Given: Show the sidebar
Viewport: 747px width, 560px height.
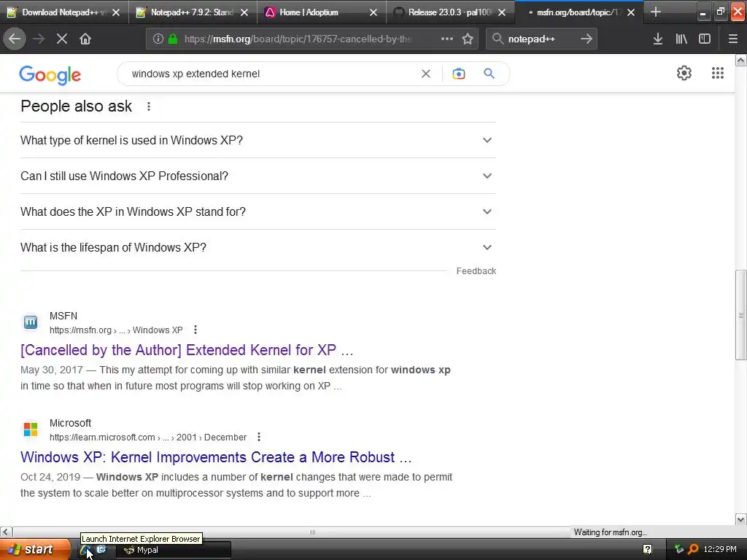Looking at the screenshot, I should [x=705, y=39].
